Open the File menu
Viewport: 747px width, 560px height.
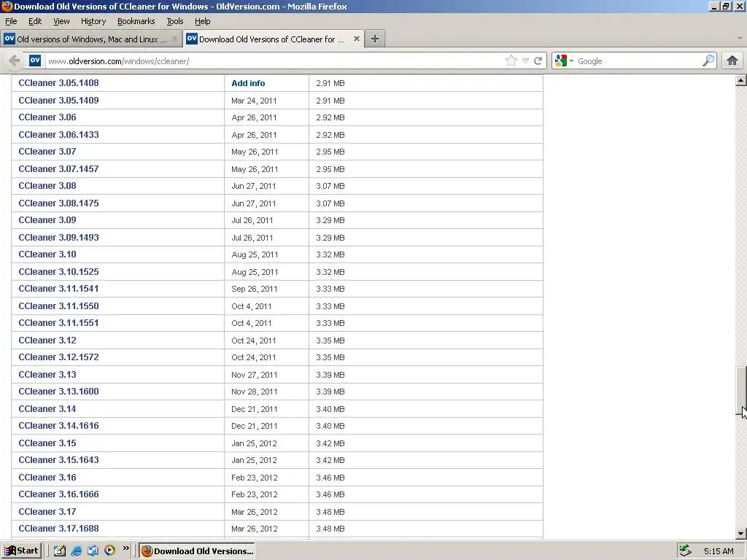point(11,21)
